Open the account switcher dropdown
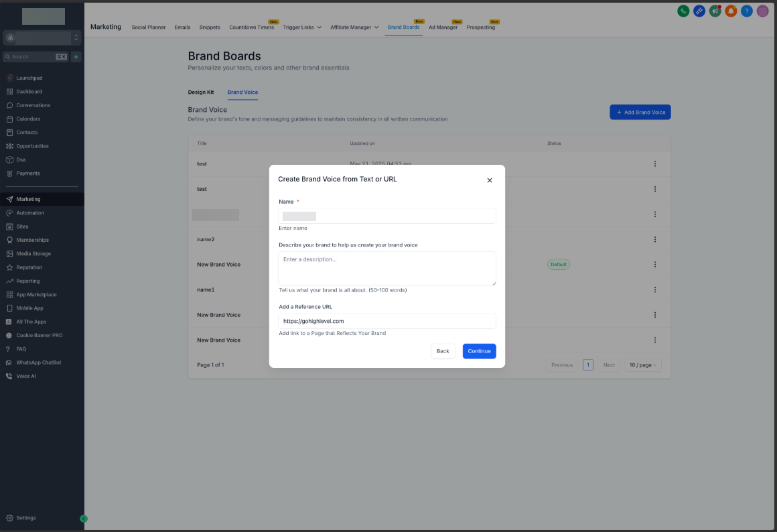Image resolution: width=777 pixels, height=532 pixels. pyautogui.click(x=42, y=38)
